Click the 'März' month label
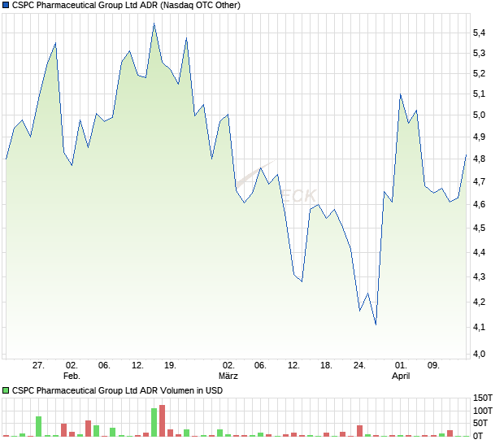The height and width of the screenshot is (444, 504). (x=228, y=377)
